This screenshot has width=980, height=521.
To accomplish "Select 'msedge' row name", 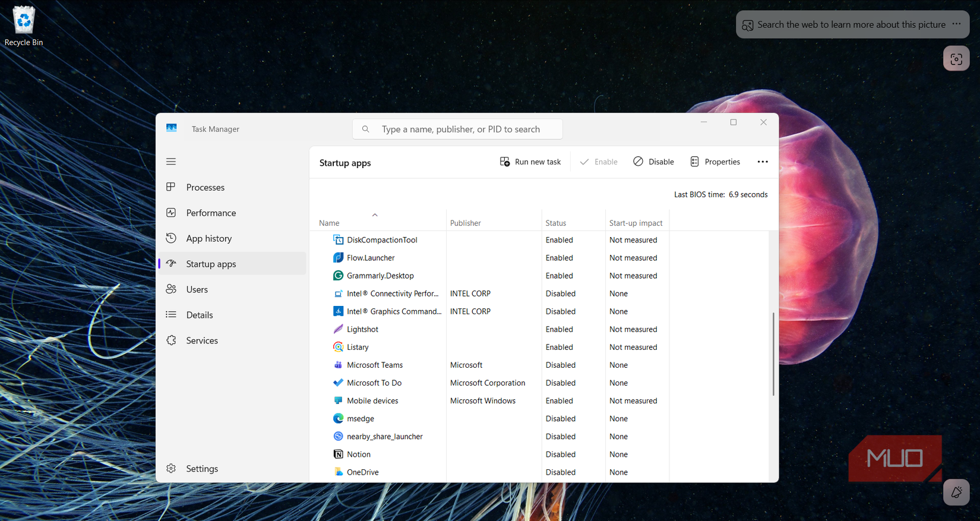I will tap(361, 418).
